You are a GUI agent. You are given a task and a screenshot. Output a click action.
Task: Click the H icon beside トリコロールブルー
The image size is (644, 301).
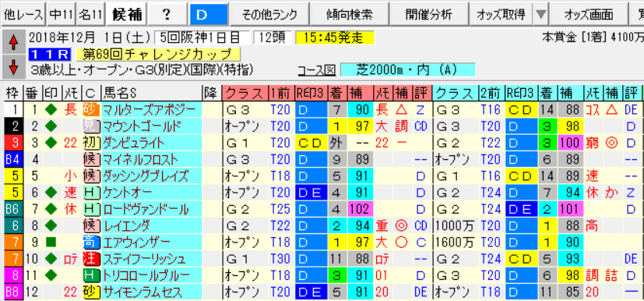pos(92,276)
